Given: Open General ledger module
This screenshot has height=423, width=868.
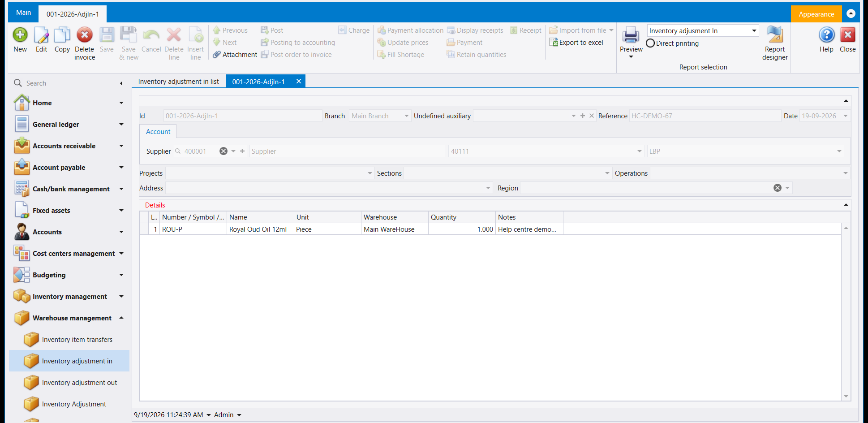Looking at the screenshot, I should (x=69, y=125).
